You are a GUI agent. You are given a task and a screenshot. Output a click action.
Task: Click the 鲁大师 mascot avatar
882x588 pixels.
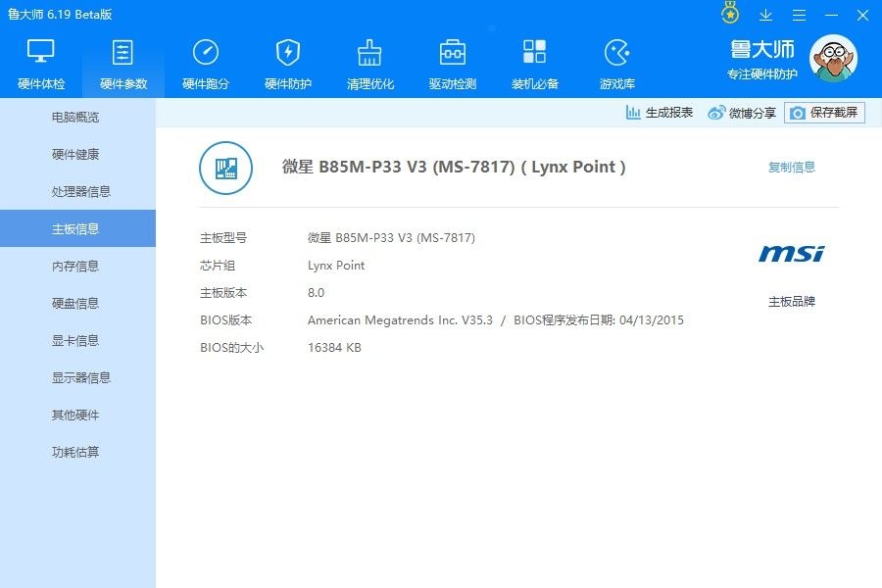(x=834, y=58)
